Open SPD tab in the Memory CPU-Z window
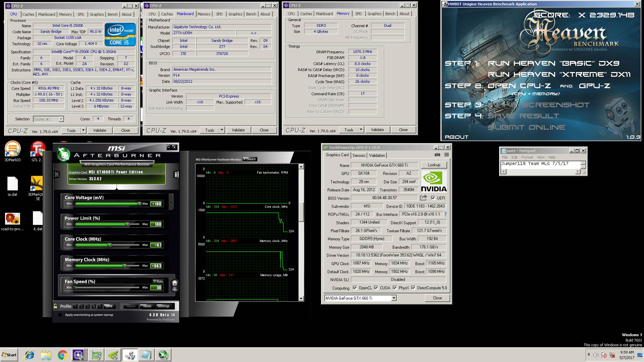Image resolution: width=644 pixels, height=362 pixels. [359, 14]
